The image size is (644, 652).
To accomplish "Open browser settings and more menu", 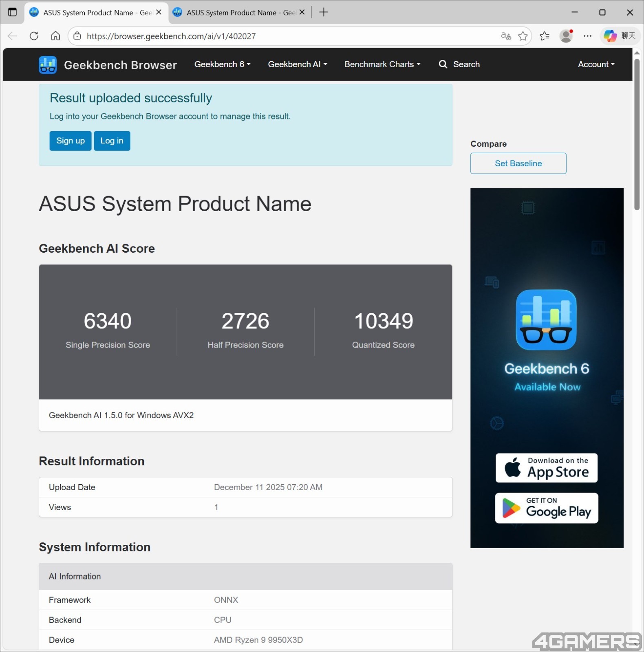I will pyautogui.click(x=587, y=36).
